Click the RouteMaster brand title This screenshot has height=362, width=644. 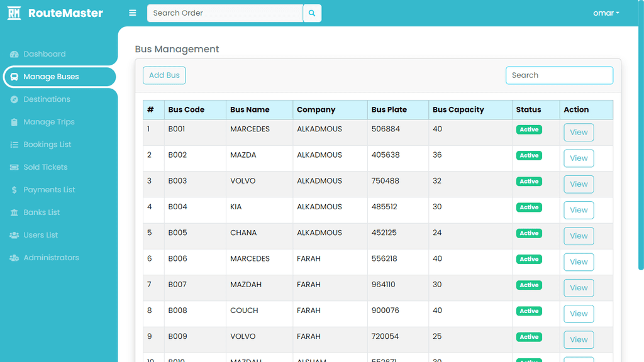pyautogui.click(x=65, y=13)
